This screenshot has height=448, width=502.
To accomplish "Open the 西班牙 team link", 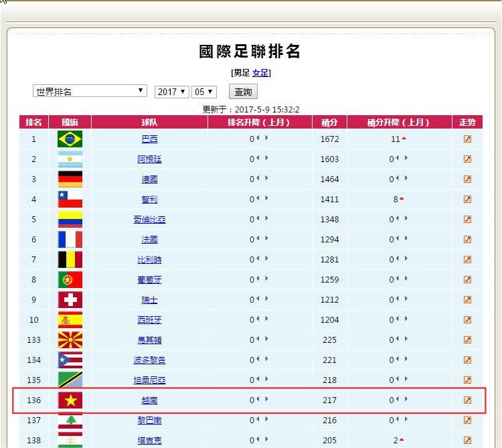I will click(x=149, y=320).
